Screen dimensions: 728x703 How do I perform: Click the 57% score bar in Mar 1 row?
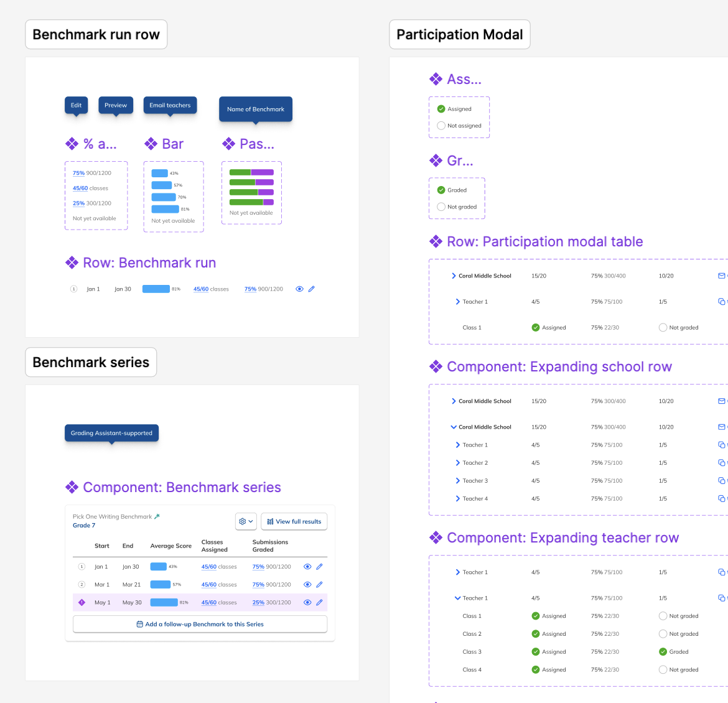click(161, 585)
